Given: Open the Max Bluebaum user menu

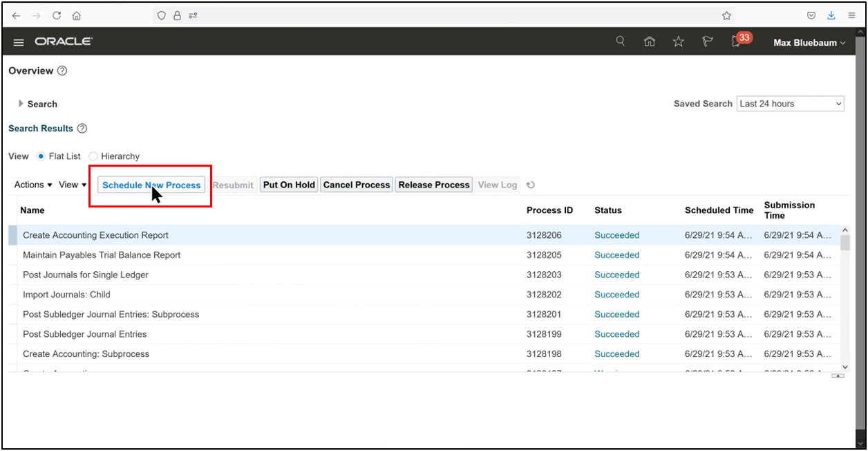Looking at the screenshot, I should tap(809, 42).
